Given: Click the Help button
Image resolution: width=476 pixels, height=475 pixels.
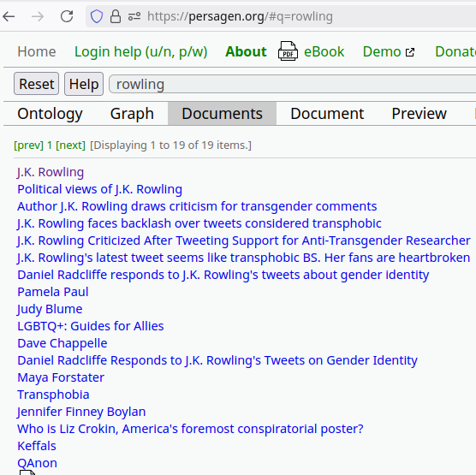Looking at the screenshot, I should pyautogui.click(x=84, y=84).
